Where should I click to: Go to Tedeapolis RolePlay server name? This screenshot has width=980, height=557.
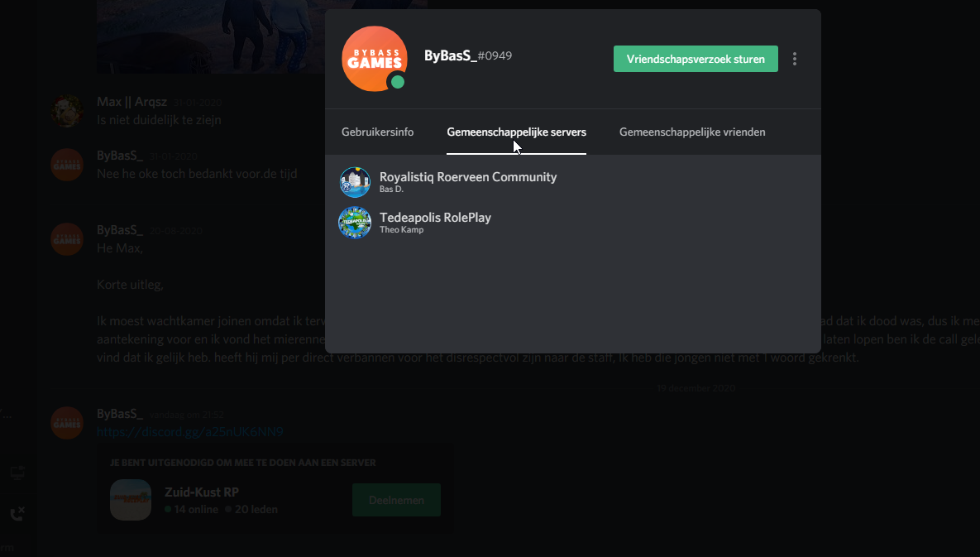click(435, 217)
